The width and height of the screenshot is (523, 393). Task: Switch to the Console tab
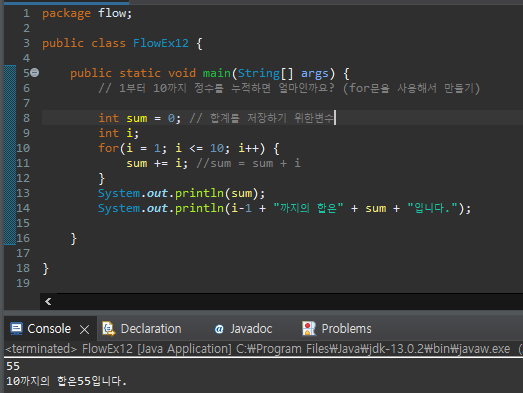tap(49, 329)
